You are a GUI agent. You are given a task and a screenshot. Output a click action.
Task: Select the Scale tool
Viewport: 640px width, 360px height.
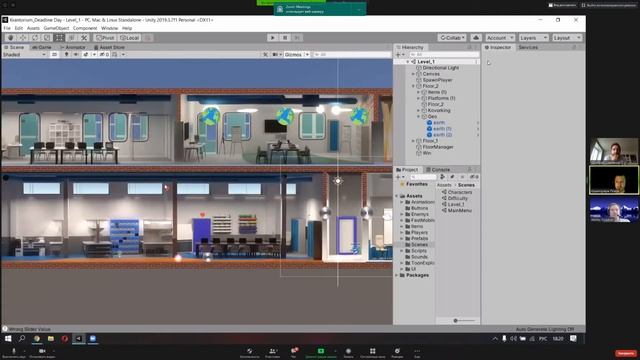pos(47,38)
